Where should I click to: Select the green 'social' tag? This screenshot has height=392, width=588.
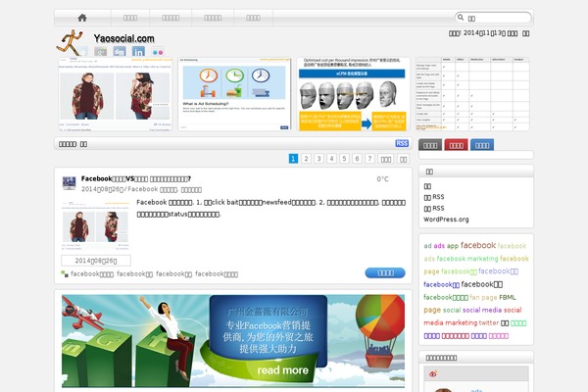coord(452,311)
